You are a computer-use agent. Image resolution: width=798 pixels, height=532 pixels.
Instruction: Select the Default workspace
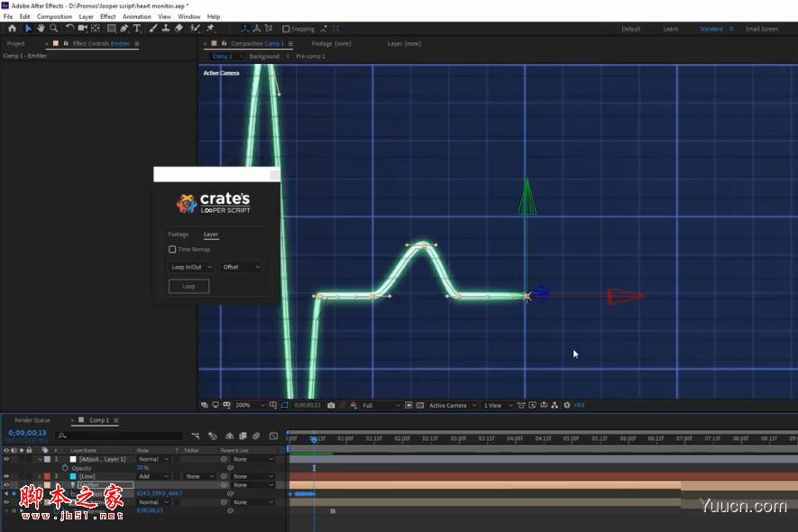[630, 29]
